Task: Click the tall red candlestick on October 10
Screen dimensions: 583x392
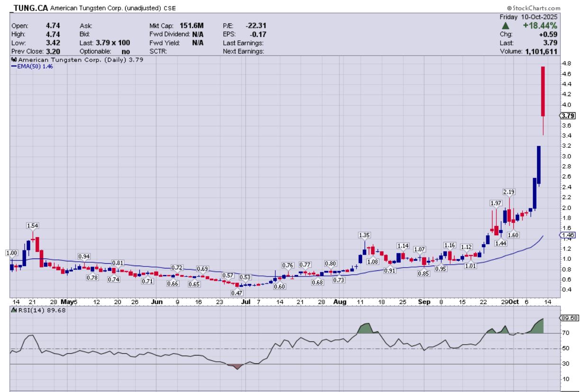Action: tap(543, 91)
